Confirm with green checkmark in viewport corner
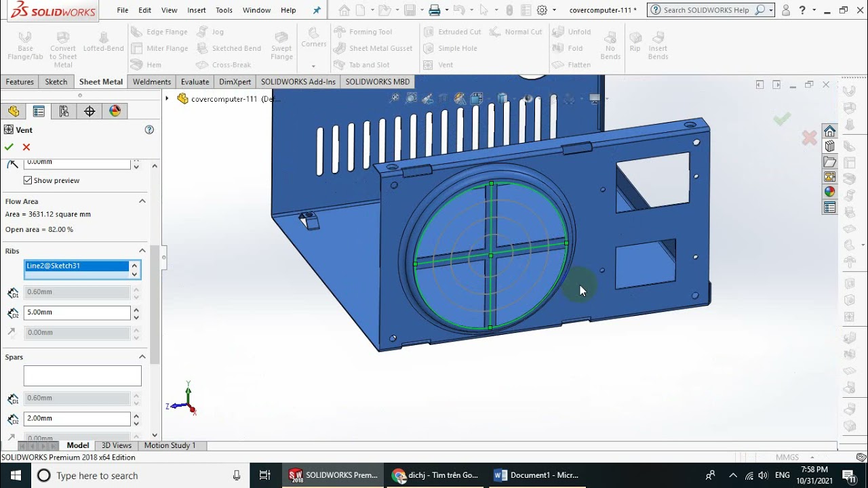 tap(782, 119)
